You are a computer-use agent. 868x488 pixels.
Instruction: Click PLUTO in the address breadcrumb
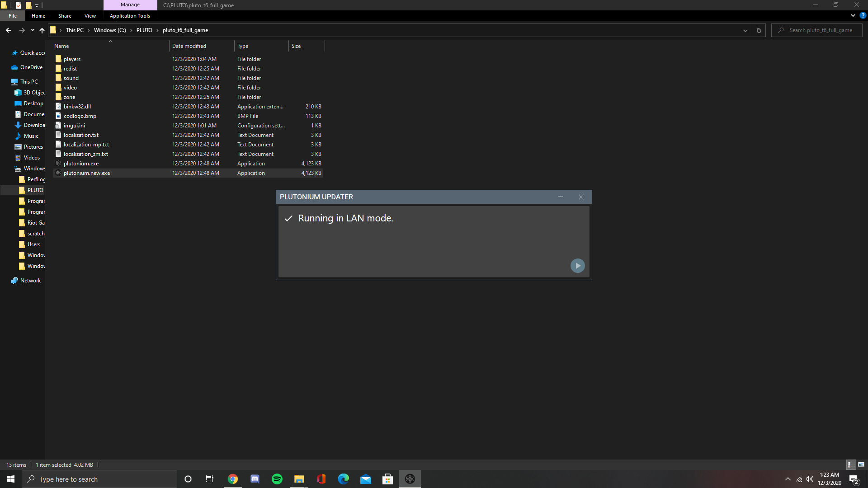click(x=144, y=30)
